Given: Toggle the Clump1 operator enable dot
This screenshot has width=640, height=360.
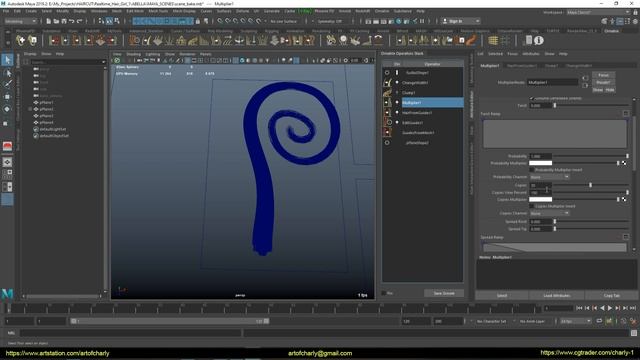Looking at the screenshot, I should [x=397, y=93].
